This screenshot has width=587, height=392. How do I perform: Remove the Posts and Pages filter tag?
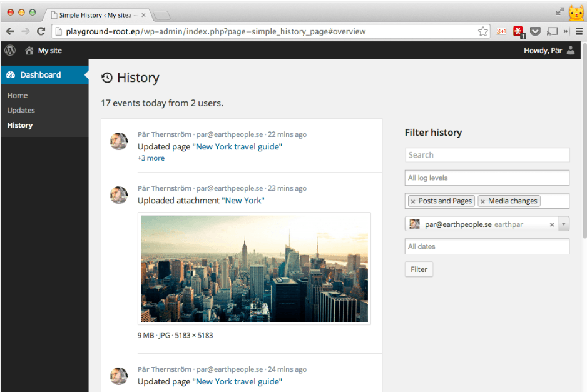pos(412,201)
